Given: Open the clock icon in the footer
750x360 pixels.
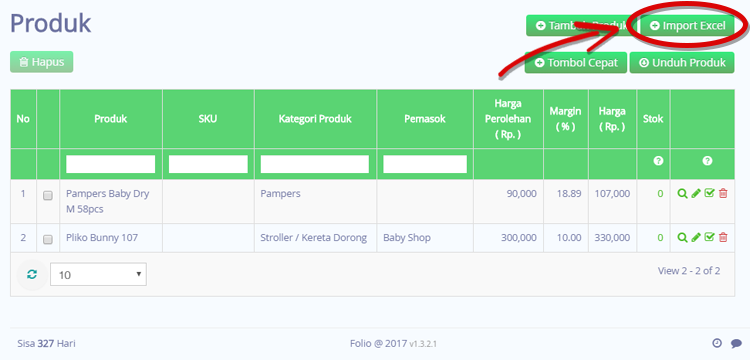Looking at the screenshot, I should [717, 343].
